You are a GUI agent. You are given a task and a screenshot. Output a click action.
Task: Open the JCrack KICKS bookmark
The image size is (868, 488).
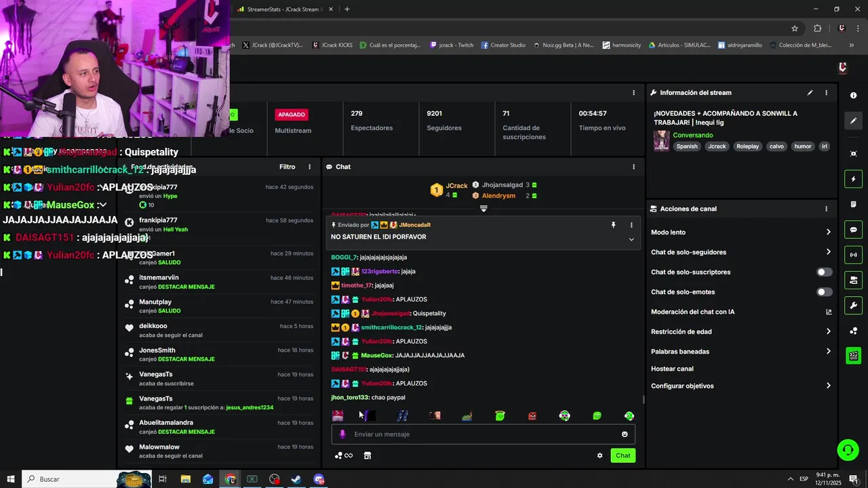[334, 45]
